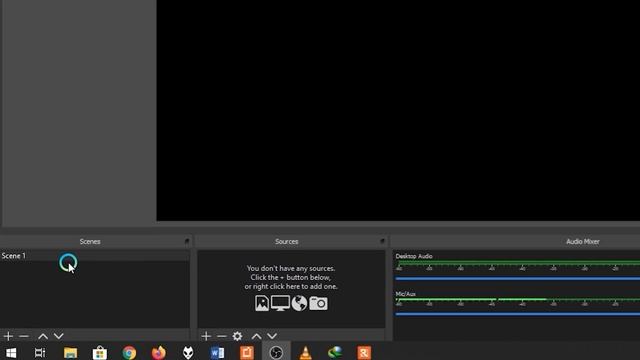
Task: Open the Windows Start menu
Action: (x=11, y=353)
